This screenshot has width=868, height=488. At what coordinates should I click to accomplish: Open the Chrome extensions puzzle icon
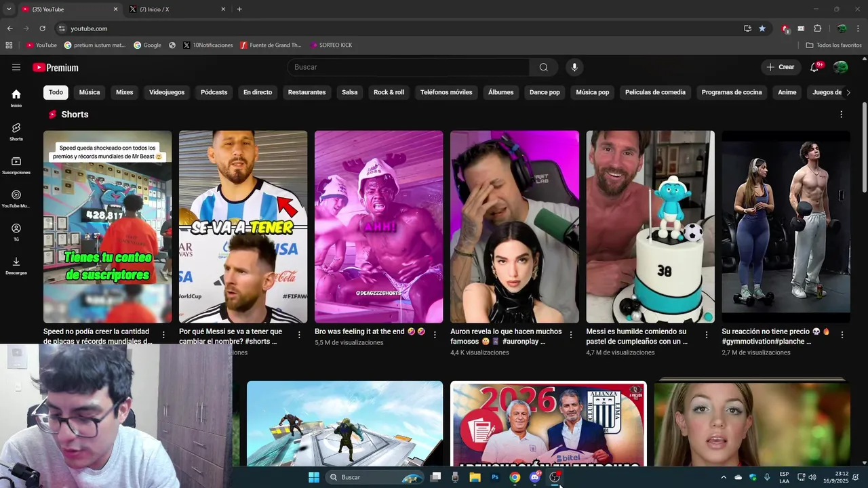817,28
